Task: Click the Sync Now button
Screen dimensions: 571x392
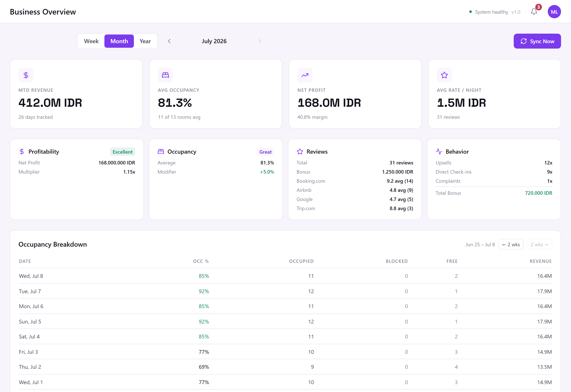Action: 537,41
